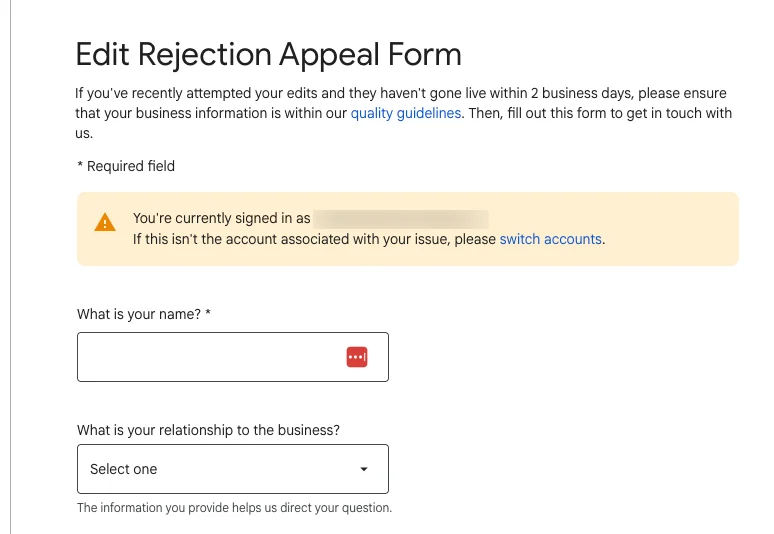Image resolution: width=774 pixels, height=534 pixels.
Task: Open the relationship to business dropdown
Action: (x=232, y=469)
